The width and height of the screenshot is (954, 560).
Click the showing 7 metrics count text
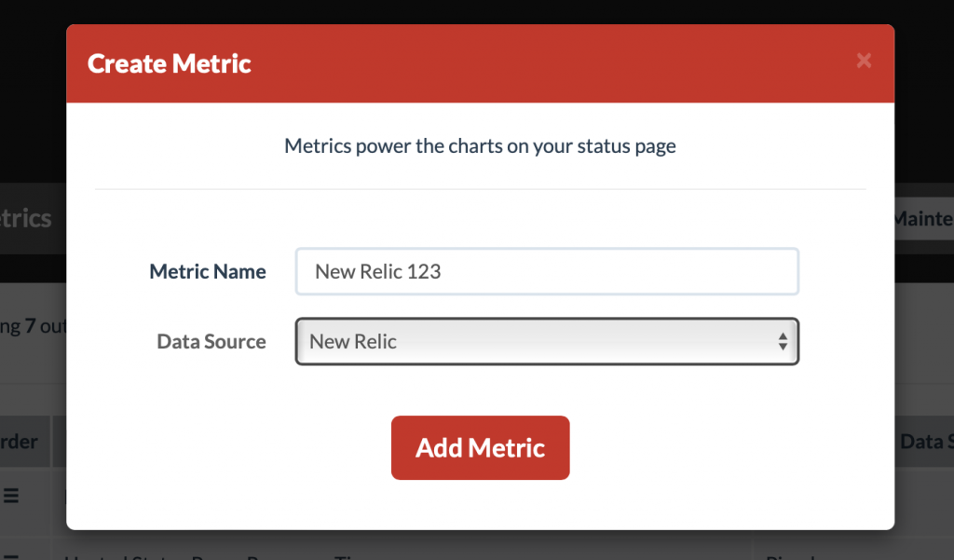coord(28,326)
